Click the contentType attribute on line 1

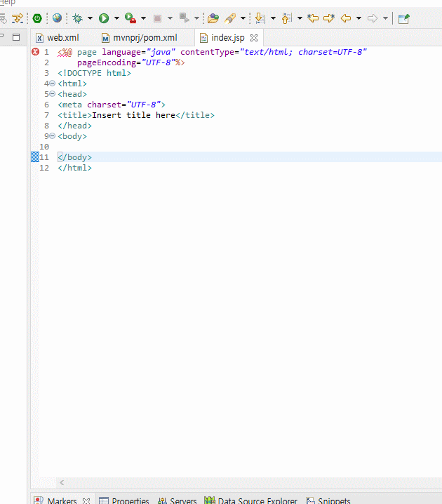pyautogui.click(x=274, y=52)
